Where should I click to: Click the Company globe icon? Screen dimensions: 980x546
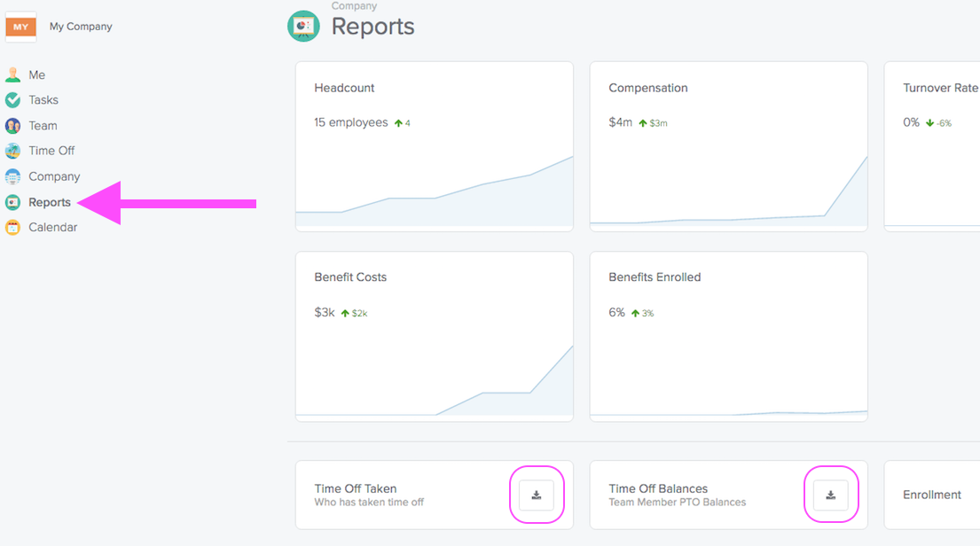(12, 176)
